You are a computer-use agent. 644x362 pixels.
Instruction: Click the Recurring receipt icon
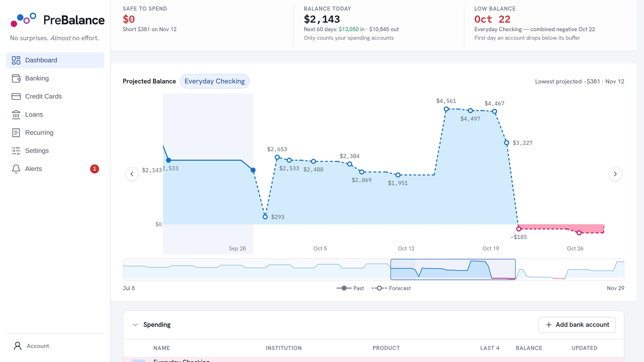[x=16, y=133]
